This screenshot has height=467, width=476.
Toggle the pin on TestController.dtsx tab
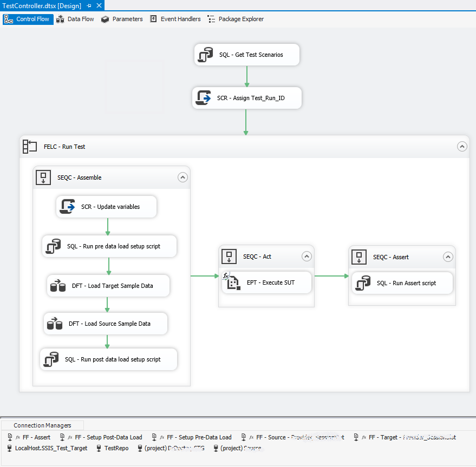coord(89,5)
